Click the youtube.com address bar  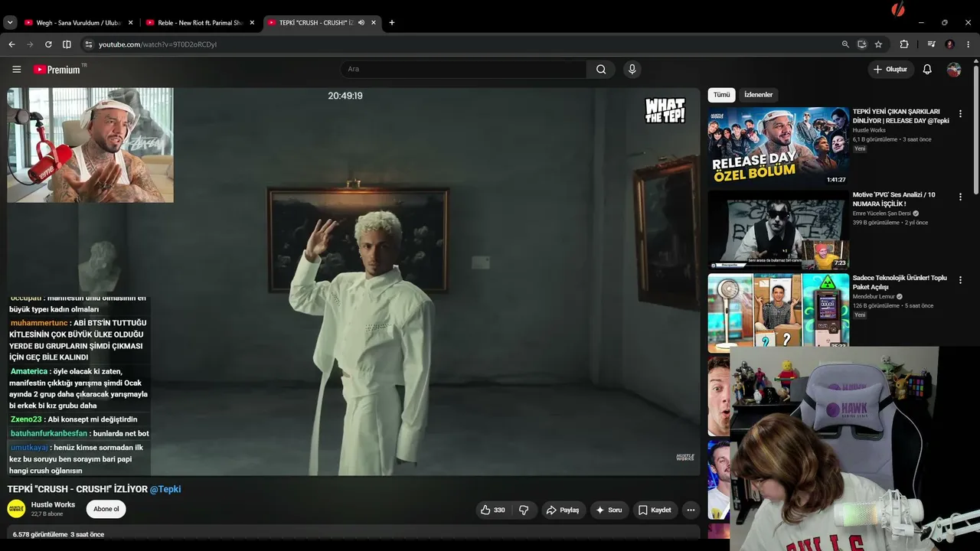459,44
